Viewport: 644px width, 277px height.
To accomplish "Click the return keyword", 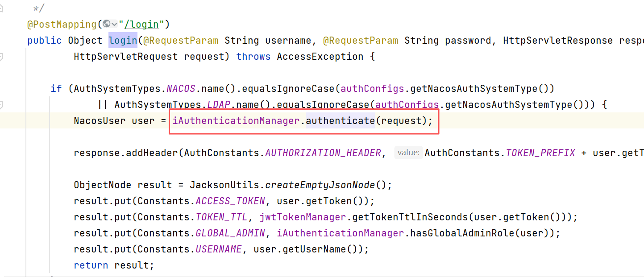I will pos(91,265).
